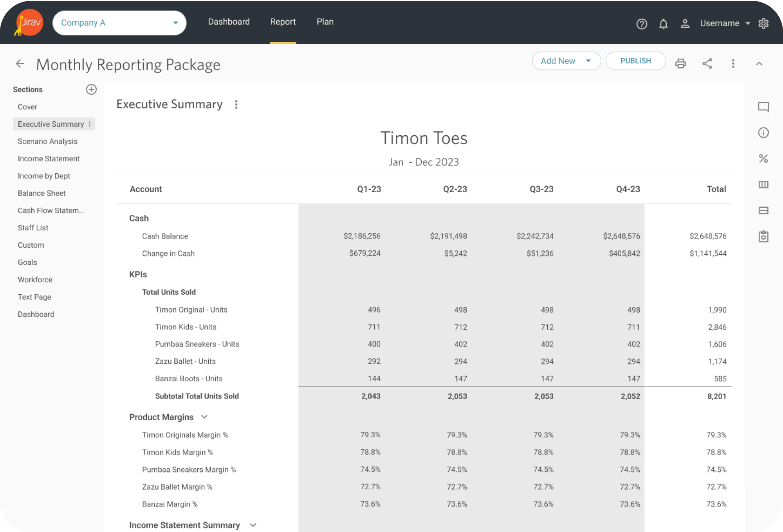Collapse the report header chevron
The width and height of the screenshot is (783, 532).
click(x=759, y=63)
